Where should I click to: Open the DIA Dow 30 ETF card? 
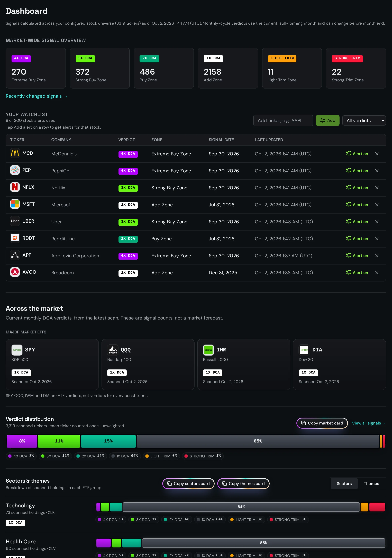[x=339, y=365]
